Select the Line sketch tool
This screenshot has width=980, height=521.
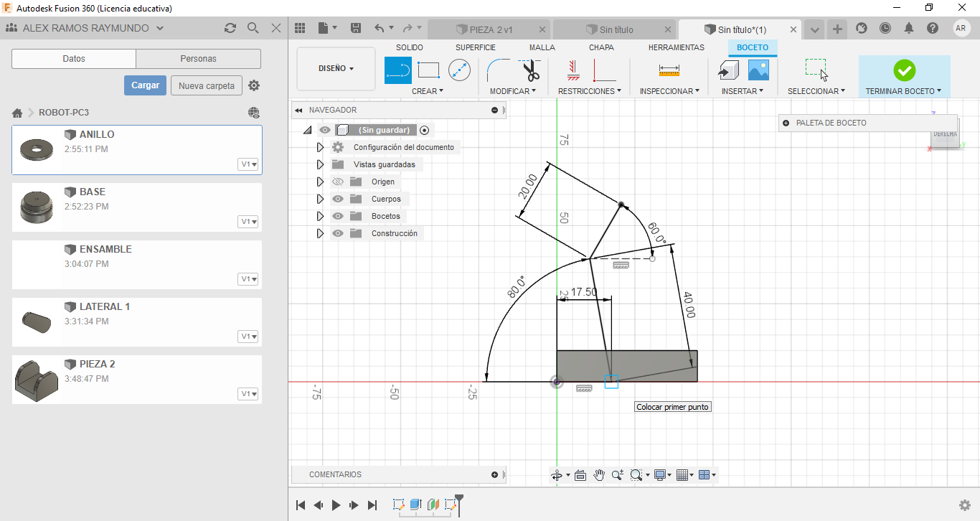[x=398, y=70]
